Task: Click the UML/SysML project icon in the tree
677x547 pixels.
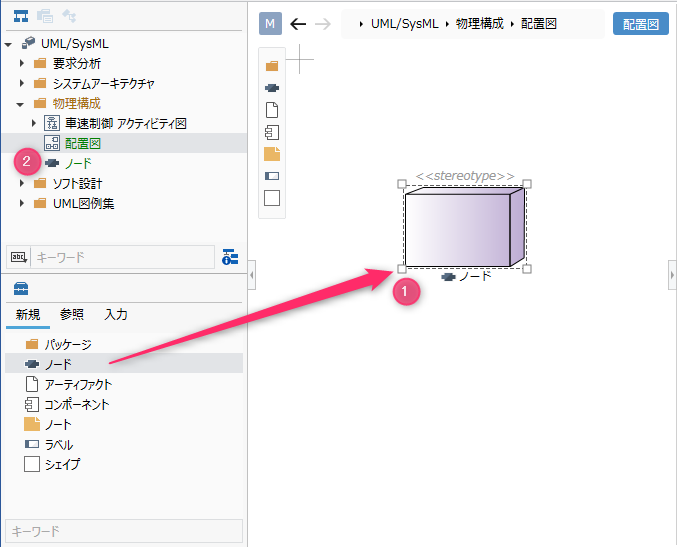Action: pos(28,43)
